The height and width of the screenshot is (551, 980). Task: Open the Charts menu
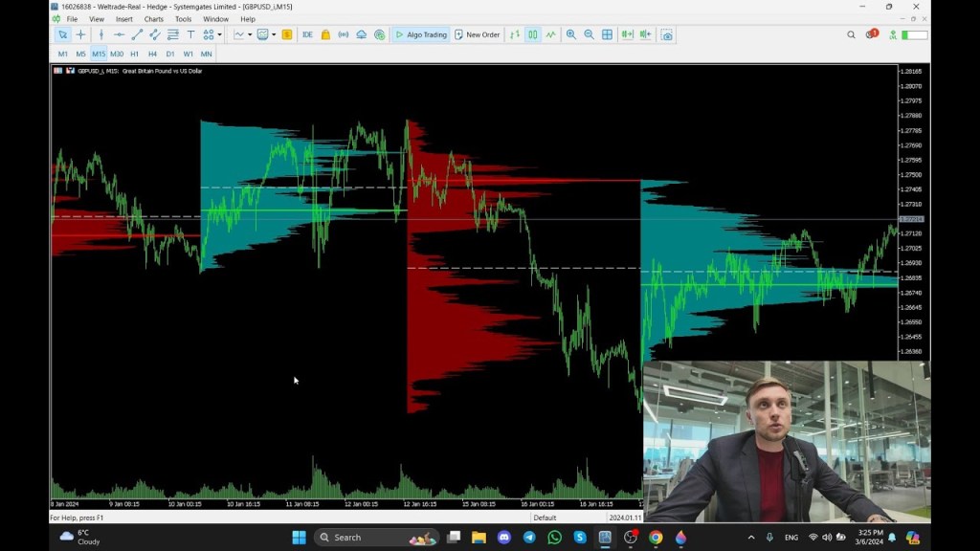click(153, 18)
